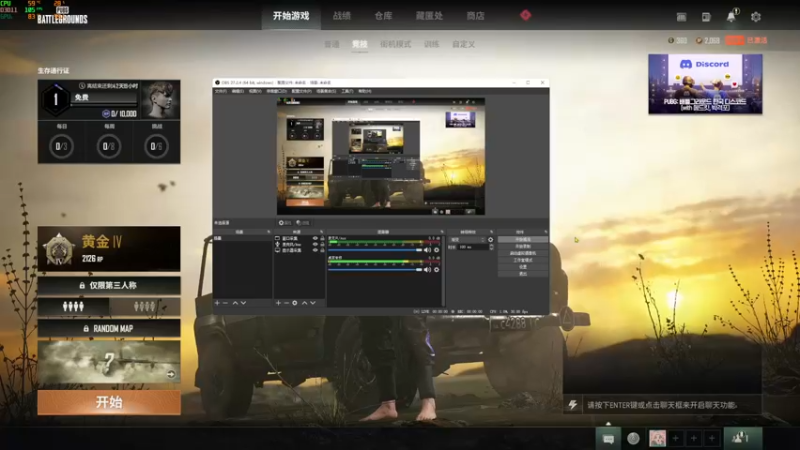Open the PUBG settings gear
Screen dimensions: 800x450
[756, 17]
